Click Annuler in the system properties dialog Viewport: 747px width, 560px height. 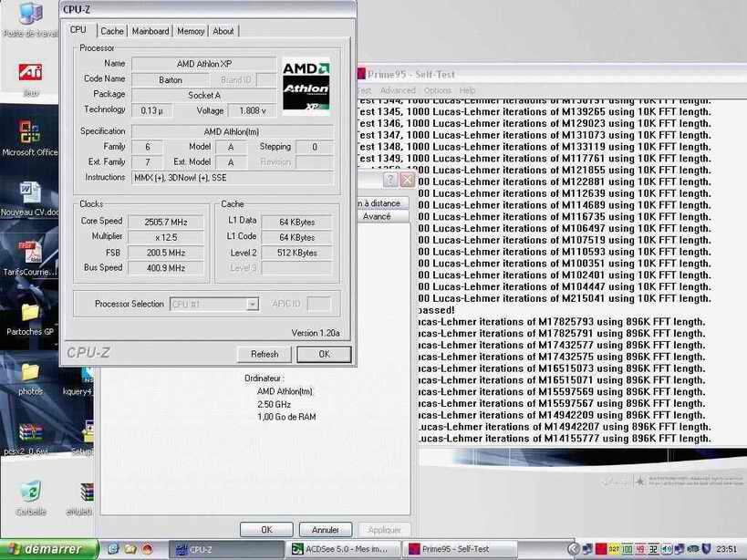click(x=326, y=530)
